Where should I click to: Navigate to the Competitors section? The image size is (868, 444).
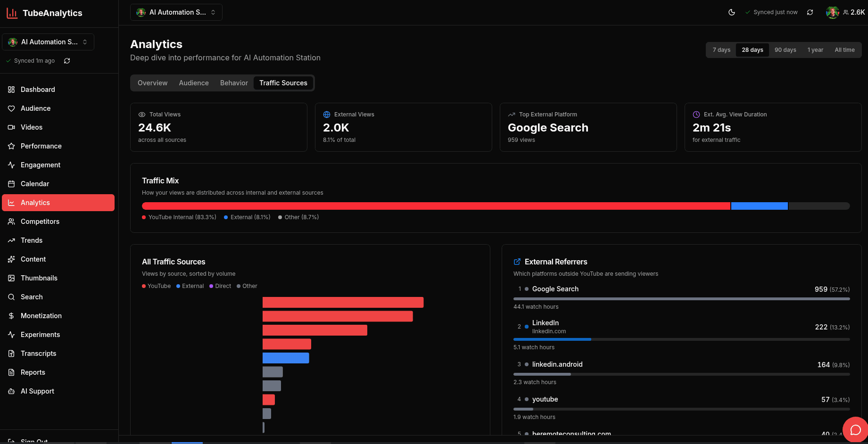40,221
